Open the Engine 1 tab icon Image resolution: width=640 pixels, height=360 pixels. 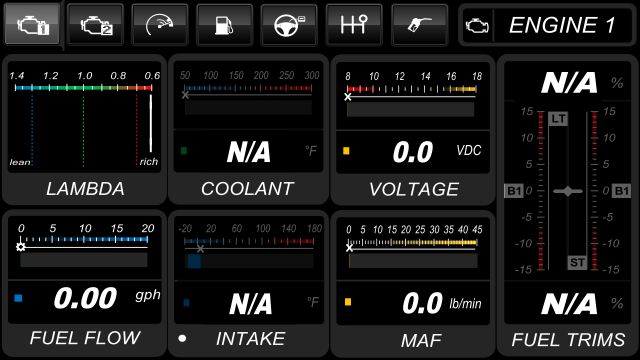[33, 25]
